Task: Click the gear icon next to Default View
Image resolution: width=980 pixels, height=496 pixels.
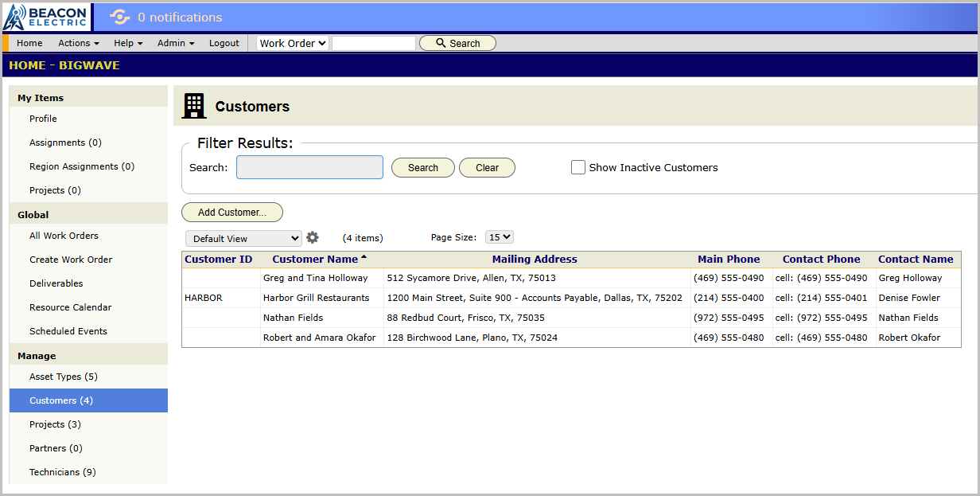Action: pos(313,237)
